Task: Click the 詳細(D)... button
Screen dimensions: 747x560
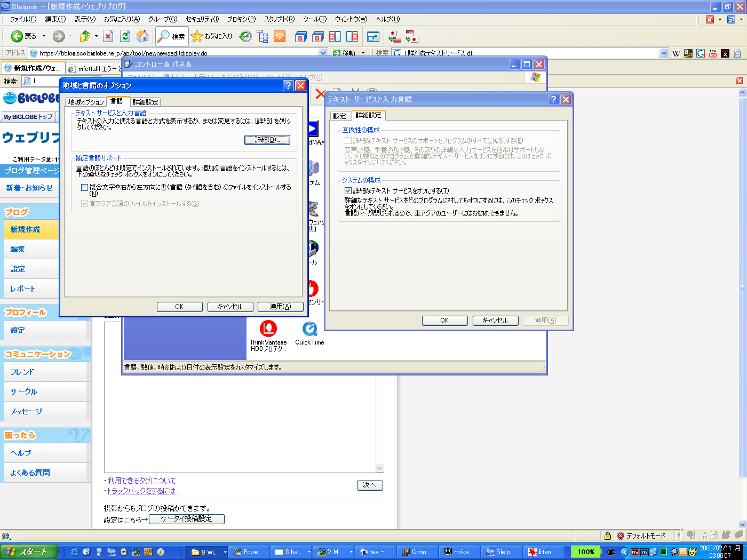Action: [x=267, y=140]
